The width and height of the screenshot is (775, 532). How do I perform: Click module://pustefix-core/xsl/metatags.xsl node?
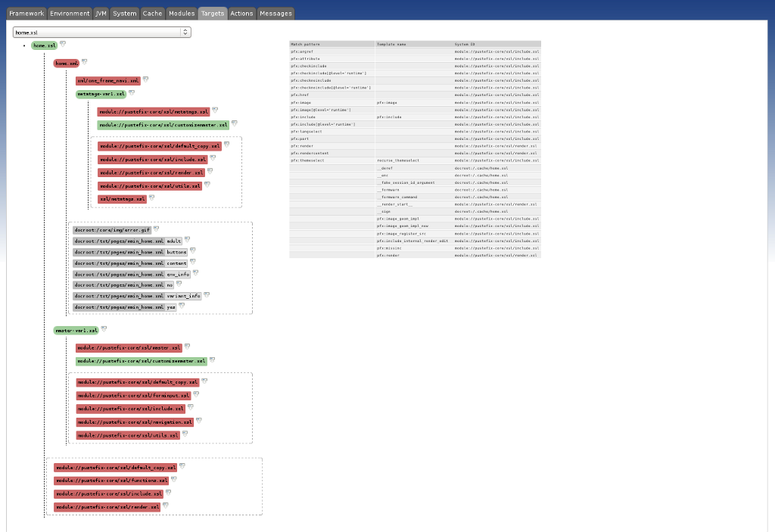154,112
